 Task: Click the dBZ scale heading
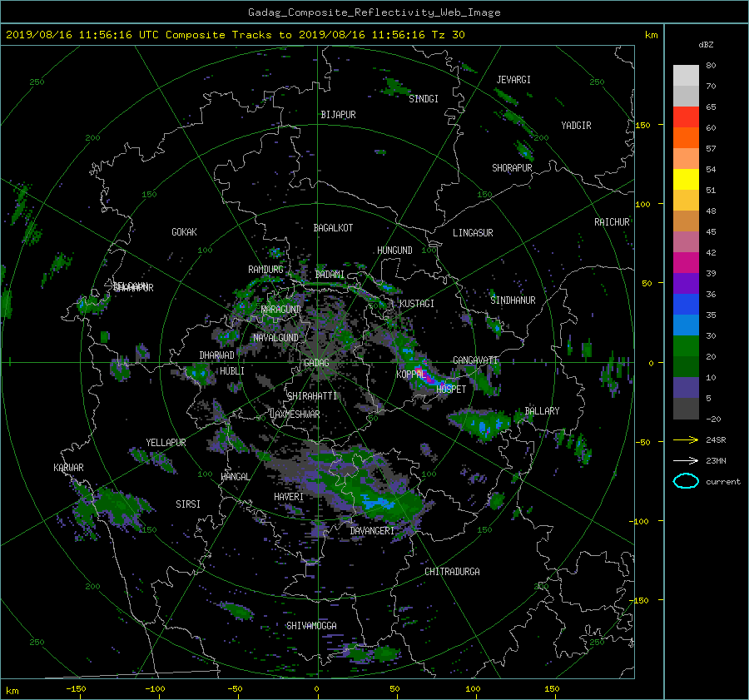coord(706,45)
